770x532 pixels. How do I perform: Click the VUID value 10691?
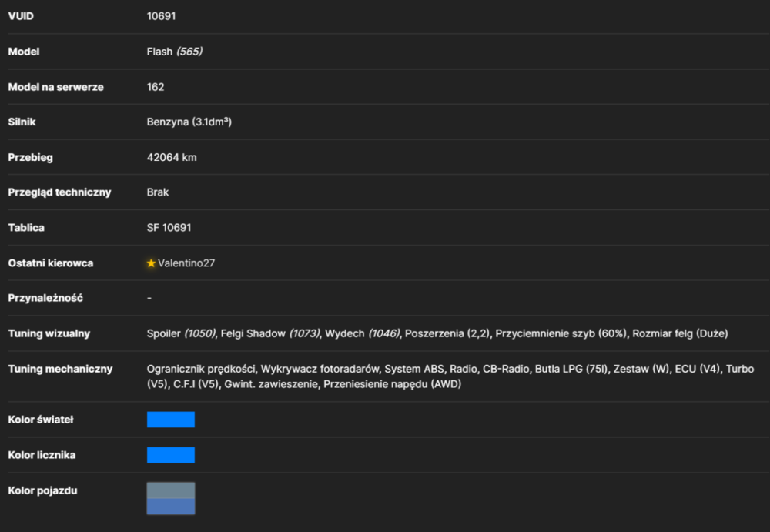pos(161,16)
